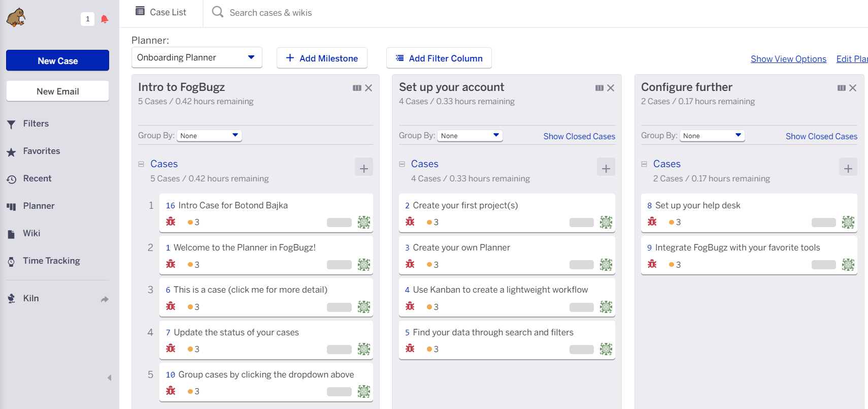
Task: Open Group By dropdown in Set up your account
Action: pyautogui.click(x=470, y=136)
